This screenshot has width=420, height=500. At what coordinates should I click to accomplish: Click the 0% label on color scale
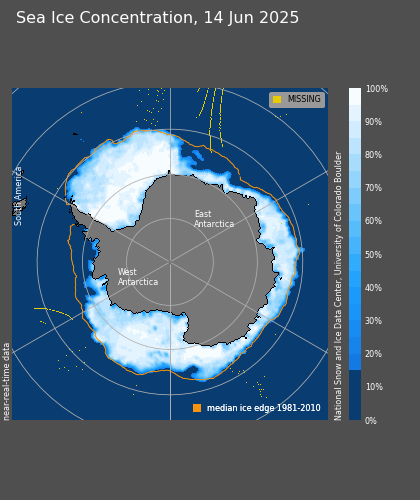click(x=371, y=421)
